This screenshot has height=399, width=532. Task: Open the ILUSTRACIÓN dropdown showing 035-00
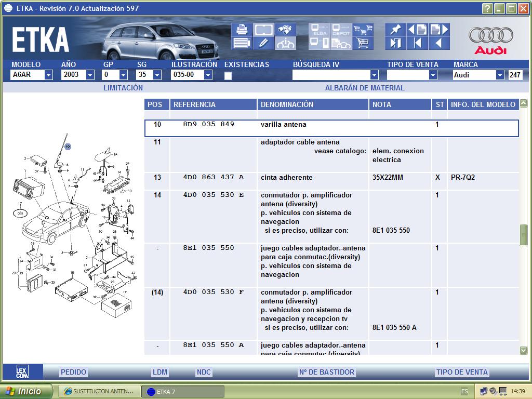208,75
